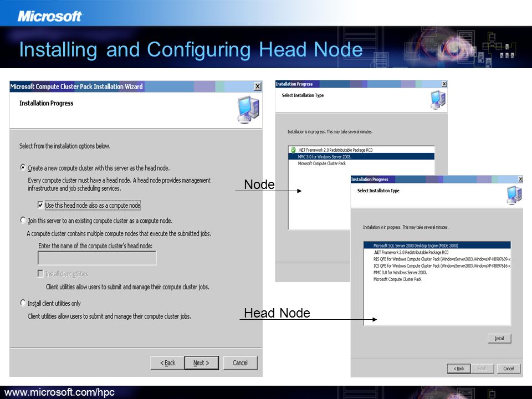Open the www.microsoft.com/hpc link
Viewport: 532px width, 399px height.
(x=60, y=392)
